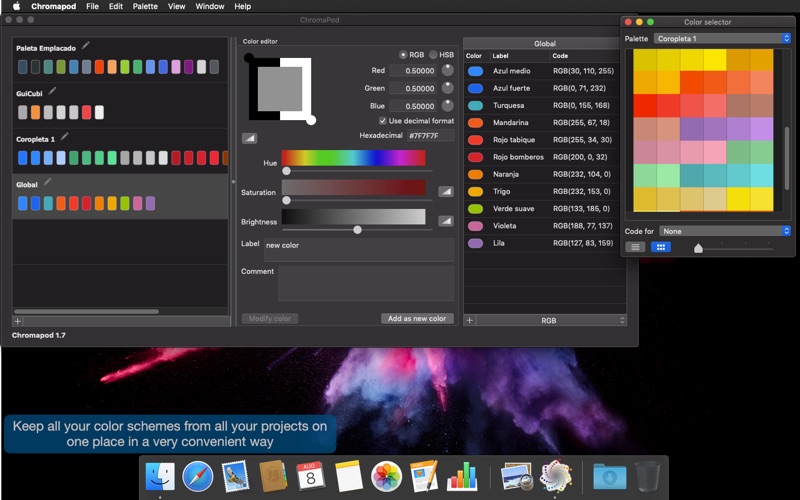The height and width of the screenshot is (500, 800).
Task: Select the Turquesa color row
Action: tap(544, 106)
